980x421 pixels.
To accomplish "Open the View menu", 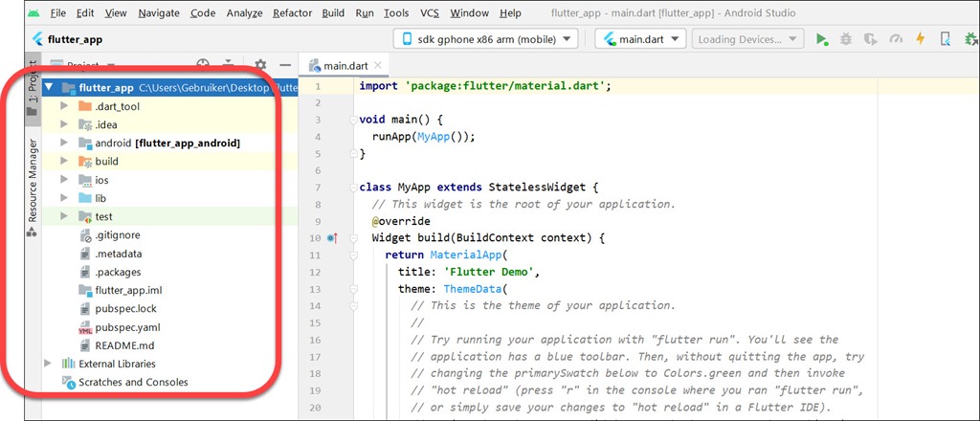I will (116, 13).
